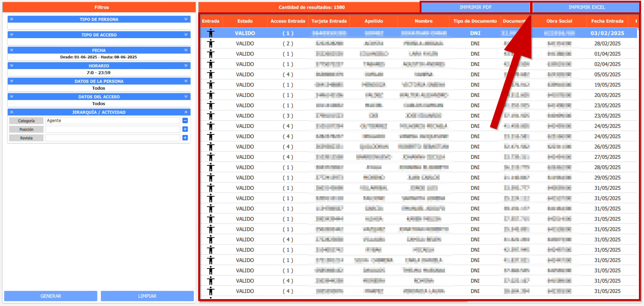The height and width of the screenshot is (306, 644).
Task: Click the plus icon beside Posición
Action: [185, 129]
